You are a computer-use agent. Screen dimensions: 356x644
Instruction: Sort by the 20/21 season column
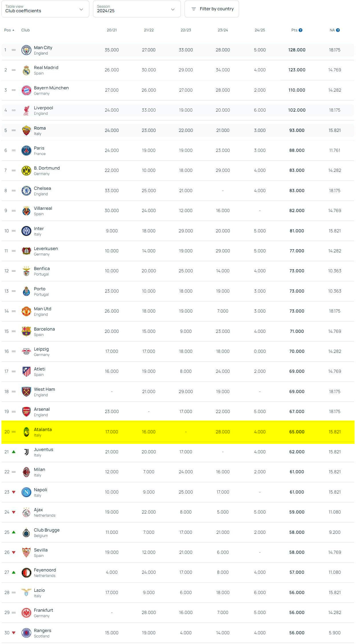coord(112,30)
